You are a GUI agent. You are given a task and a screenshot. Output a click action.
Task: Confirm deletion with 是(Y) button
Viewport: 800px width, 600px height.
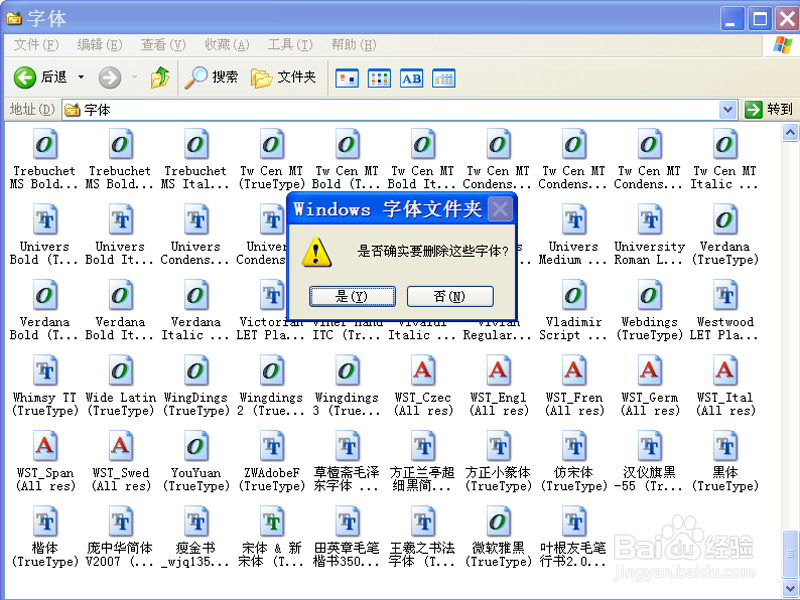point(352,296)
